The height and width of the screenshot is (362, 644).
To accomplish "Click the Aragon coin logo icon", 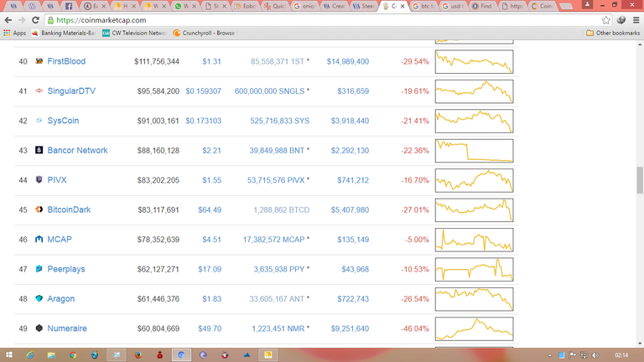I will [39, 298].
